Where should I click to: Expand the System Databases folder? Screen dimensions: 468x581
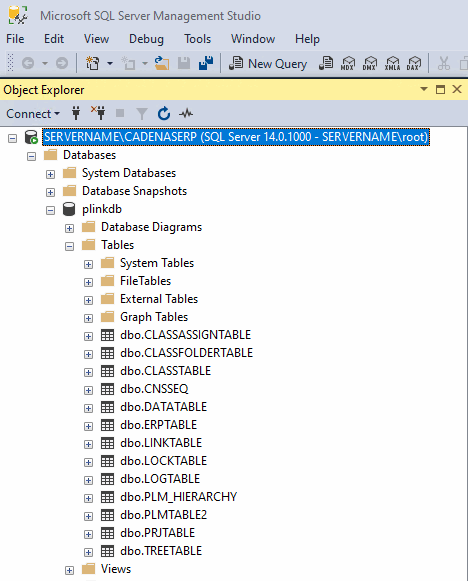coord(50,175)
